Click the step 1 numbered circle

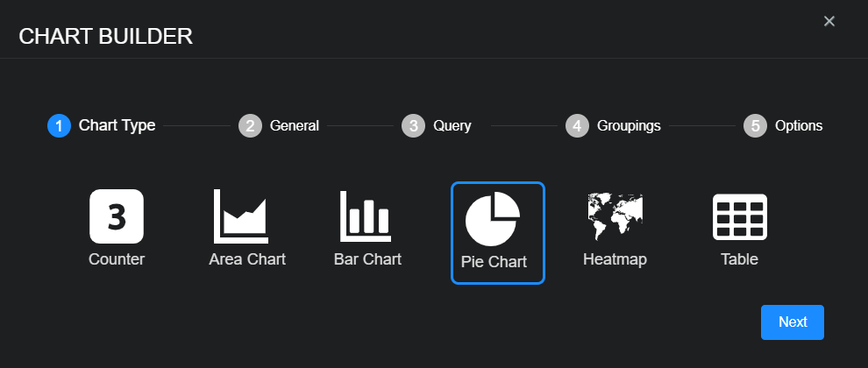pos(59,125)
